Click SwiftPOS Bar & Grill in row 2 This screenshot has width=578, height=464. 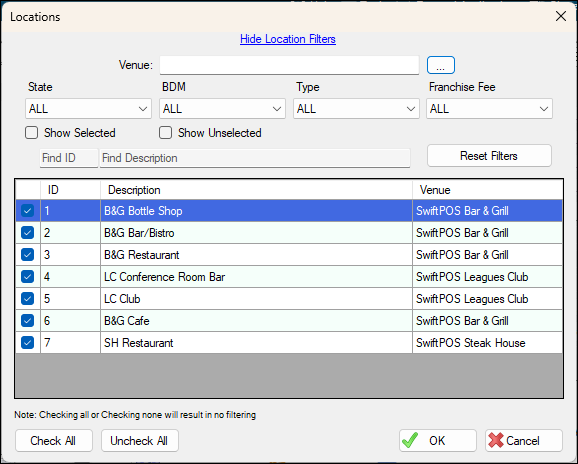[x=488, y=233]
